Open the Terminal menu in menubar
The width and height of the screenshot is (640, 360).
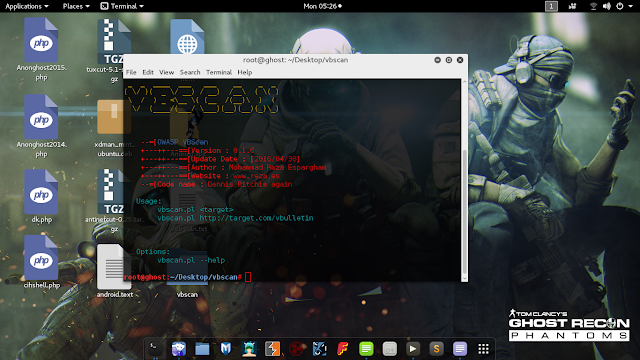(219, 72)
